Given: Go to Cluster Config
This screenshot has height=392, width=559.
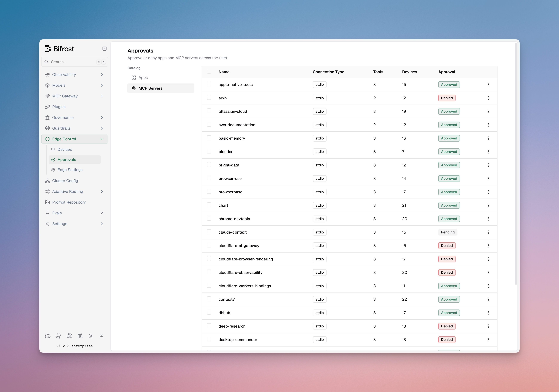Looking at the screenshot, I should pyautogui.click(x=75, y=181).
